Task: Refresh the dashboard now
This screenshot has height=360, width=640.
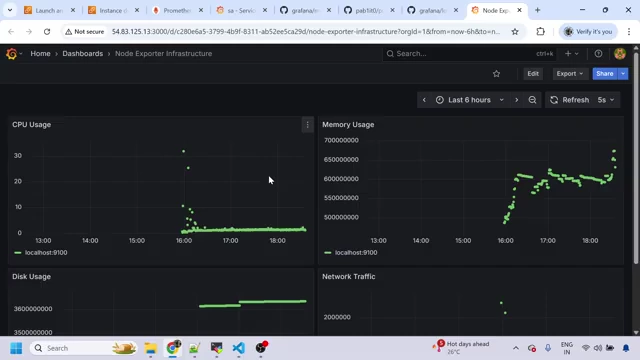Action: [570, 100]
